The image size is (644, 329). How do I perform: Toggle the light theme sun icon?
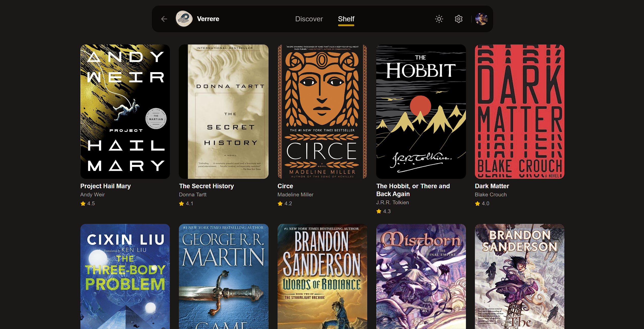[x=439, y=19]
